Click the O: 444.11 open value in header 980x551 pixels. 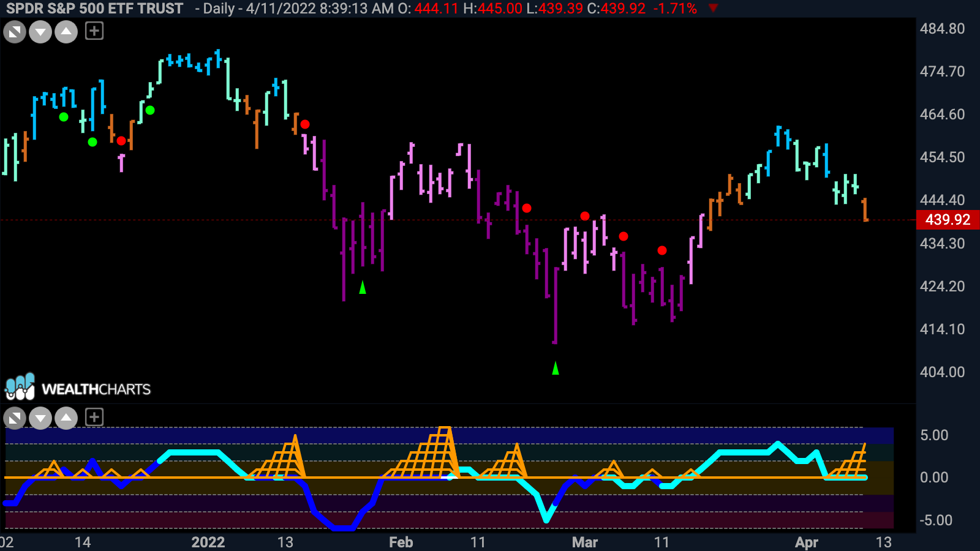[428, 9]
